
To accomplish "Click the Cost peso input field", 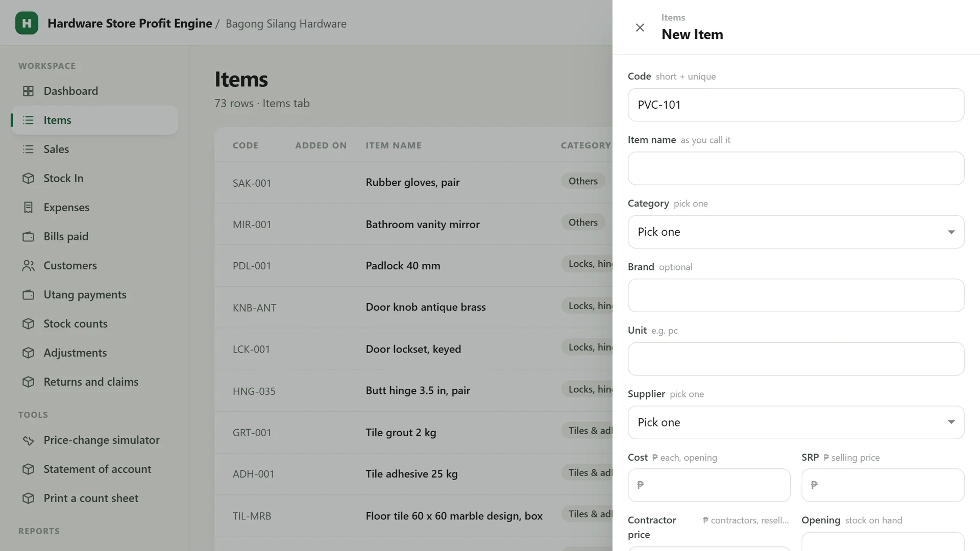I will [709, 485].
